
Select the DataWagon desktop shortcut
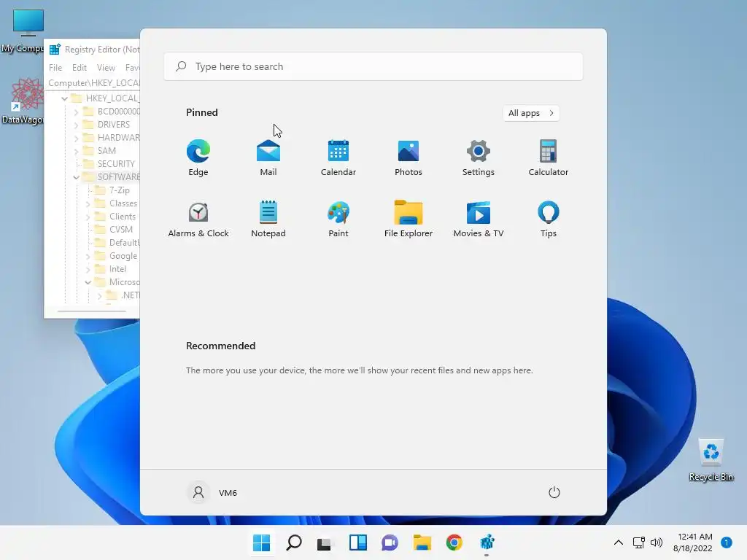(x=23, y=101)
